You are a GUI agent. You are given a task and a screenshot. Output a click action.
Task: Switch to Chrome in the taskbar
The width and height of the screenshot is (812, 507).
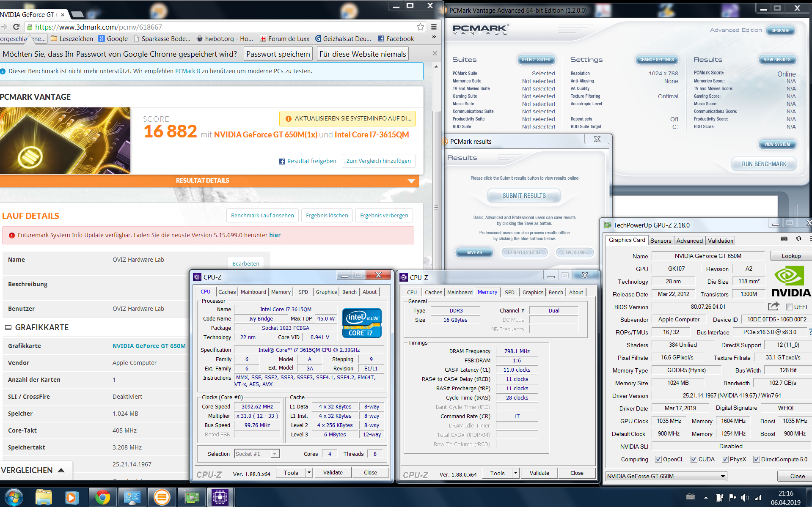click(x=102, y=497)
